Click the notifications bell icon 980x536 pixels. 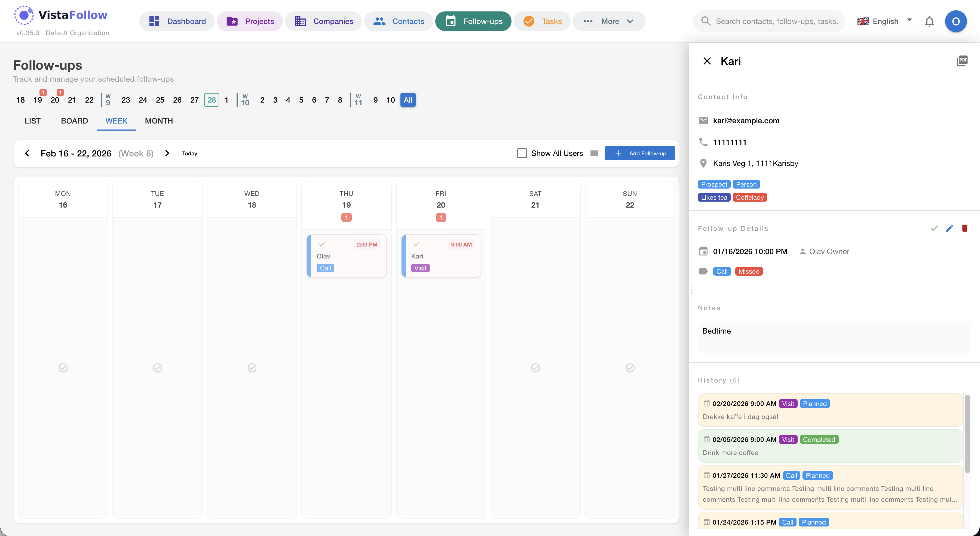click(929, 21)
